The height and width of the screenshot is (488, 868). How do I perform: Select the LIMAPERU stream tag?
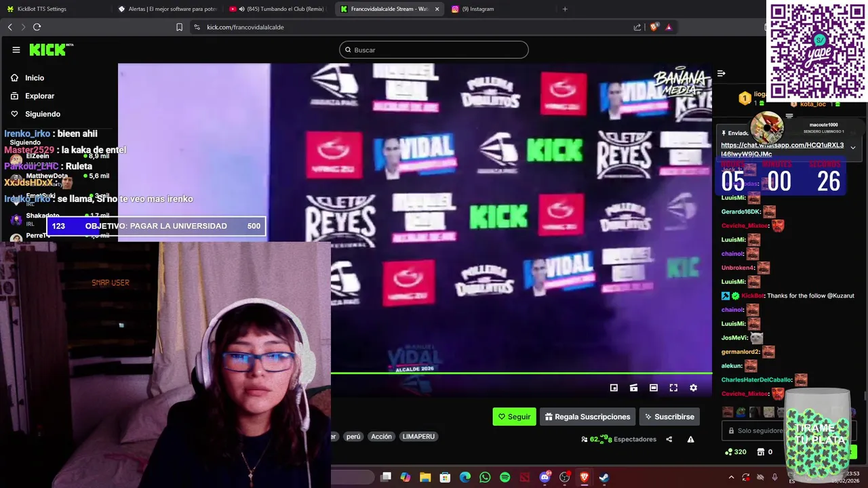[418, 436]
